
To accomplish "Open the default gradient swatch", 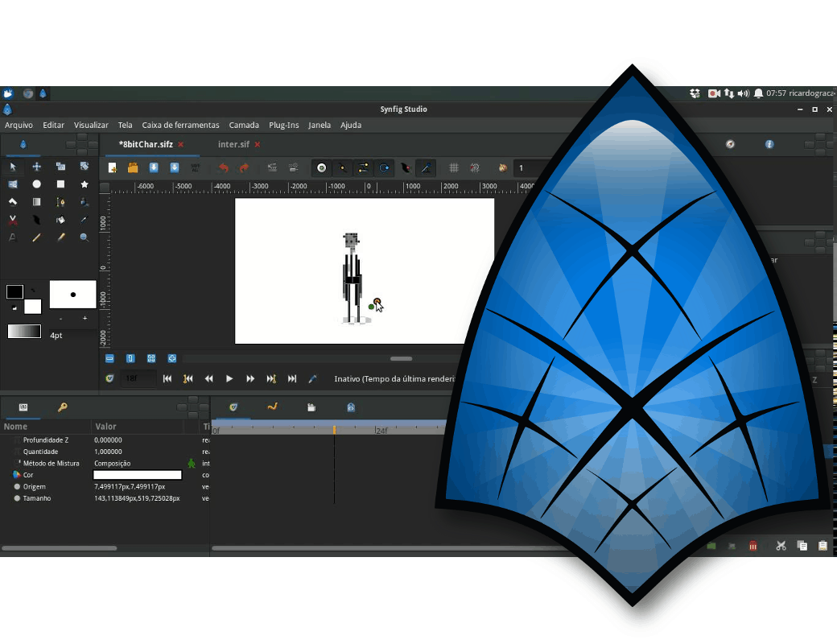I will point(24,332).
